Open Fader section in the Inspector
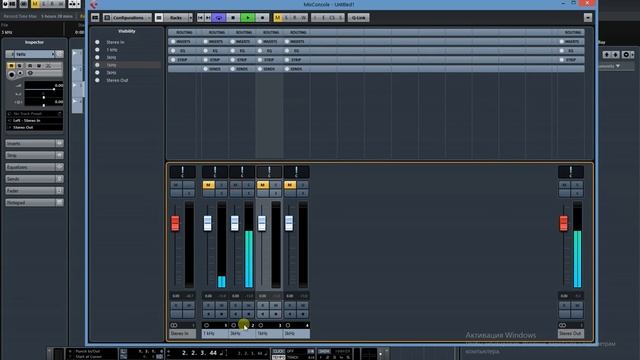640x360 pixels. click(34, 191)
